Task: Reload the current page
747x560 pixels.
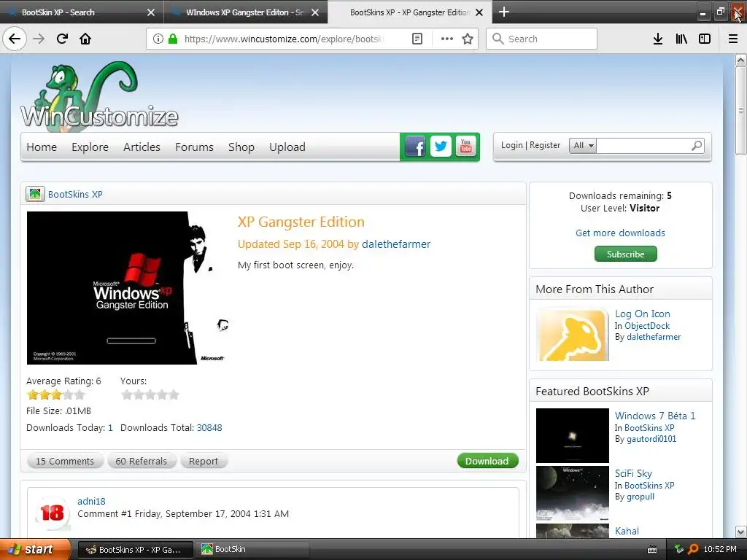Action: (62, 39)
